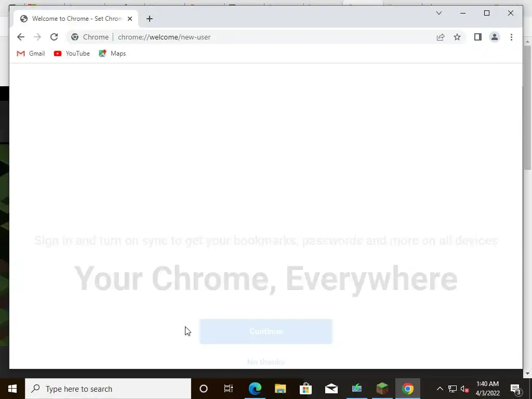Expand the tab search chevron
The height and width of the screenshot is (399, 532).
click(x=438, y=13)
